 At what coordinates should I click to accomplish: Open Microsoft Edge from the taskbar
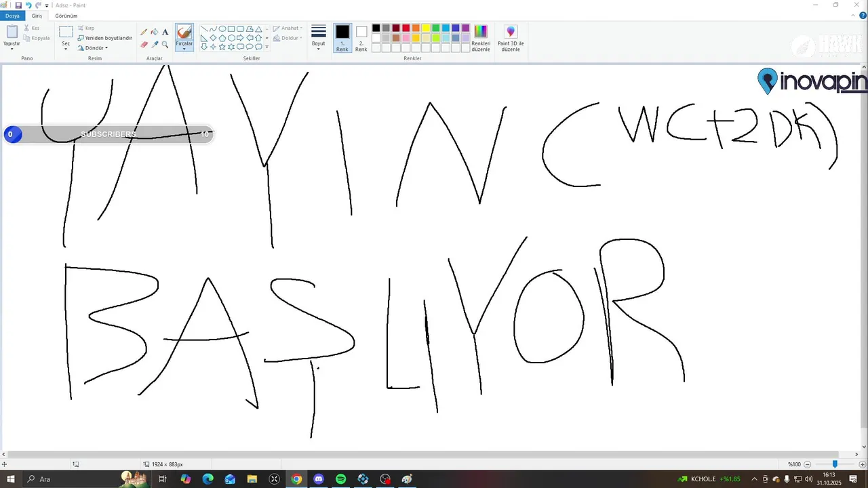pos(208,479)
